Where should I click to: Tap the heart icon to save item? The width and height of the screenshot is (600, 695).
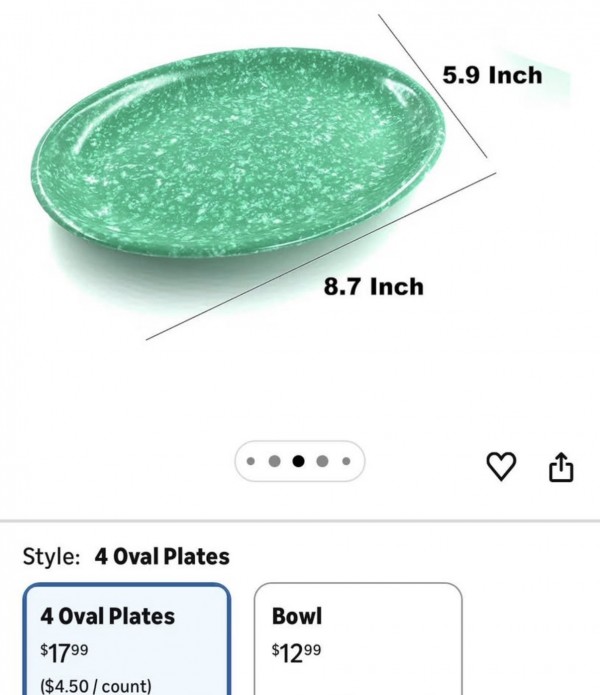pyautogui.click(x=502, y=465)
